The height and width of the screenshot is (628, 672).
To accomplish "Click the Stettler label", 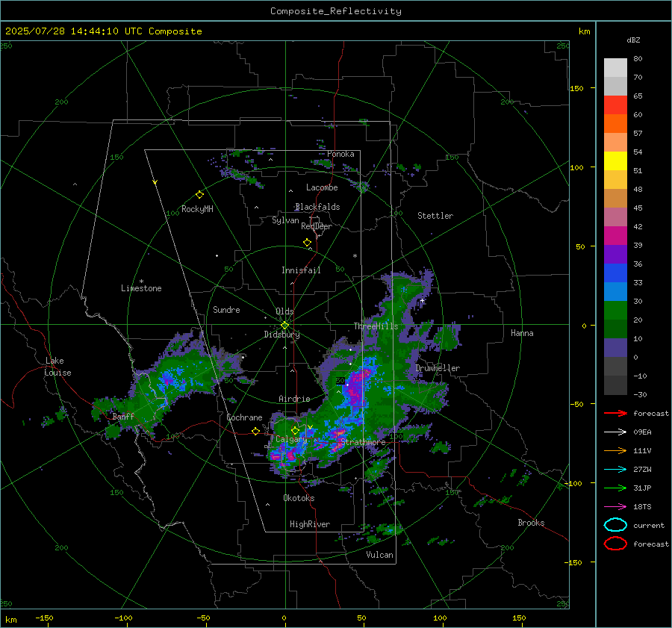I will [x=435, y=216].
